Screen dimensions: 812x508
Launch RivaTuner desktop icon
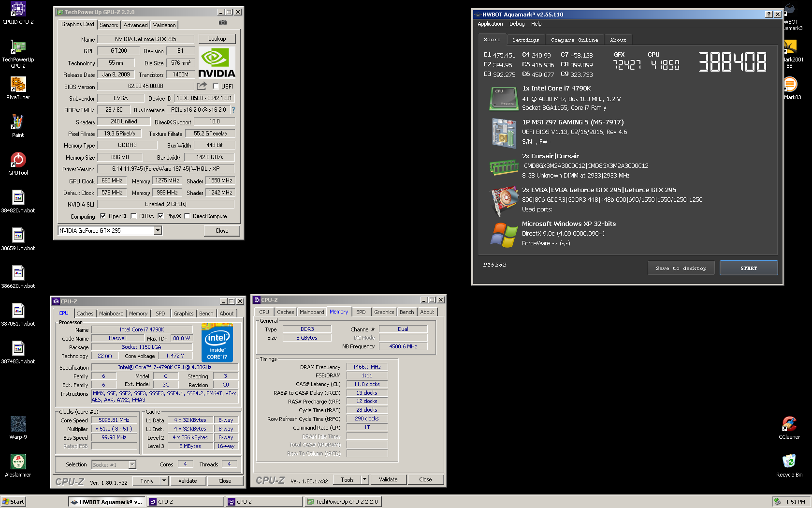pos(18,88)
